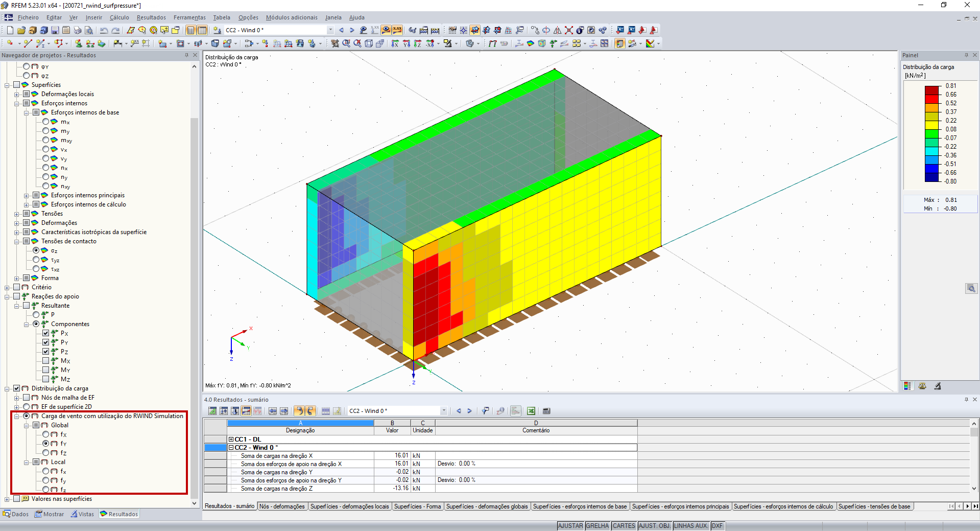Switch to the Vistas navigator tab

pos(83,514)
